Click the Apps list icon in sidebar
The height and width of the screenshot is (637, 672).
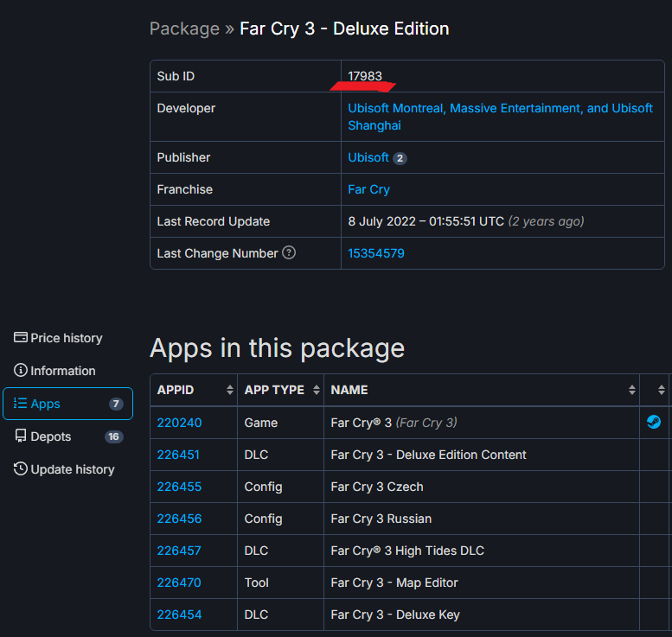tap(20, 403)
